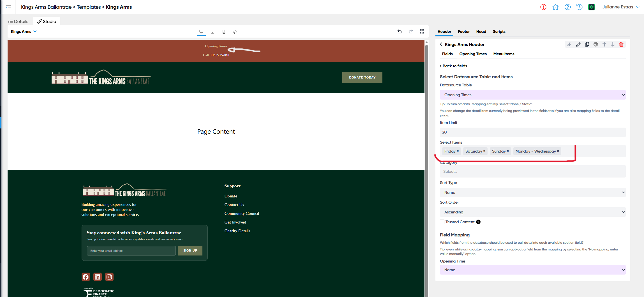Switch to mobile preview mode
The height and width of the screenshot is (297, 644).
tap(224, 32)
